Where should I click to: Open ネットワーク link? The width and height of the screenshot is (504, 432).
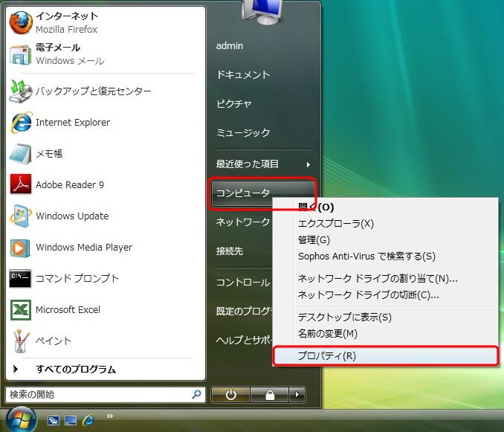[x=243, y=222]
